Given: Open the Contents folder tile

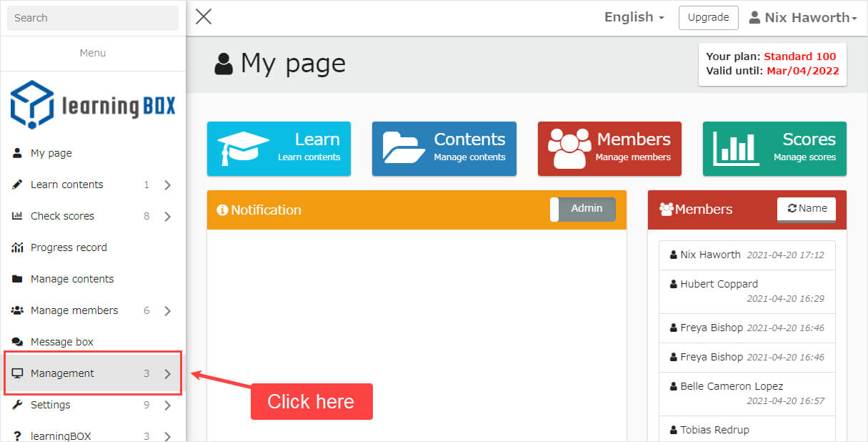Looking at the screenshot, I should tap(444, 148).
